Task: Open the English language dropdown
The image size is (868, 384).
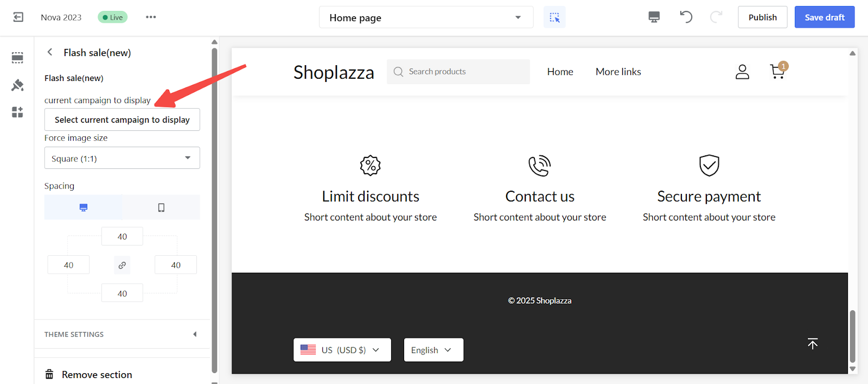Action: tap(433, 350)
